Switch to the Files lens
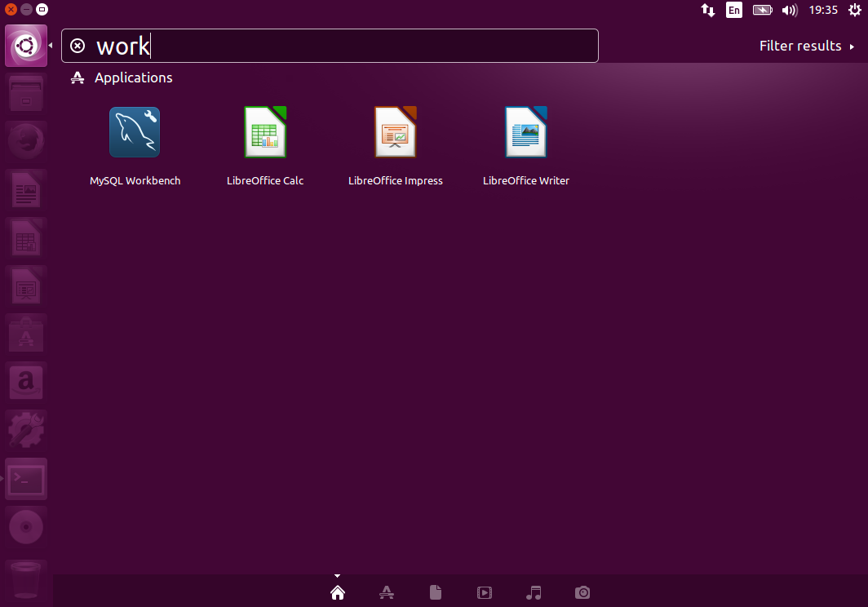 [x=436, y=592]
